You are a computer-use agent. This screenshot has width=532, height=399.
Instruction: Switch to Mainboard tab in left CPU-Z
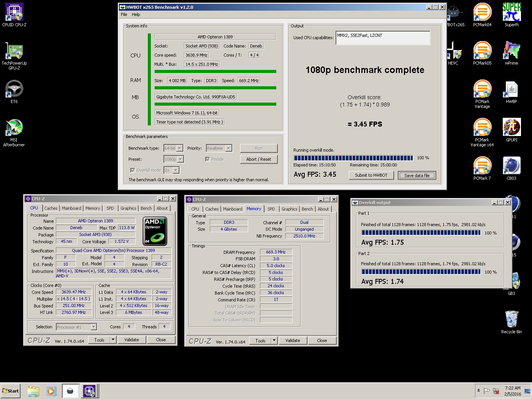click(x=71, y=208)
